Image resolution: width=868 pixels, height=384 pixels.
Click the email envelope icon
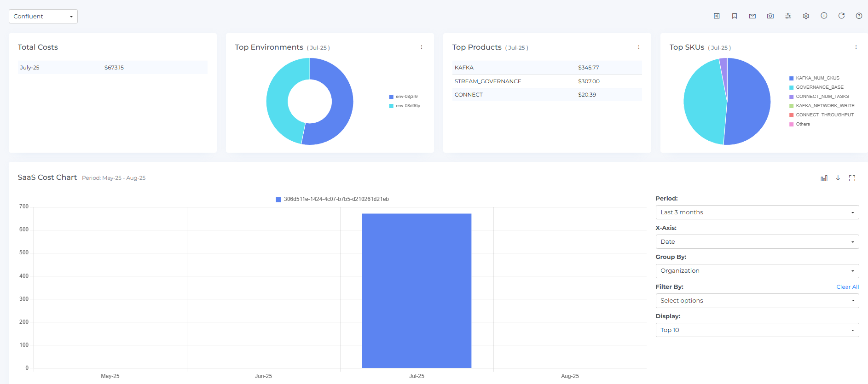[x=752, y=16]
